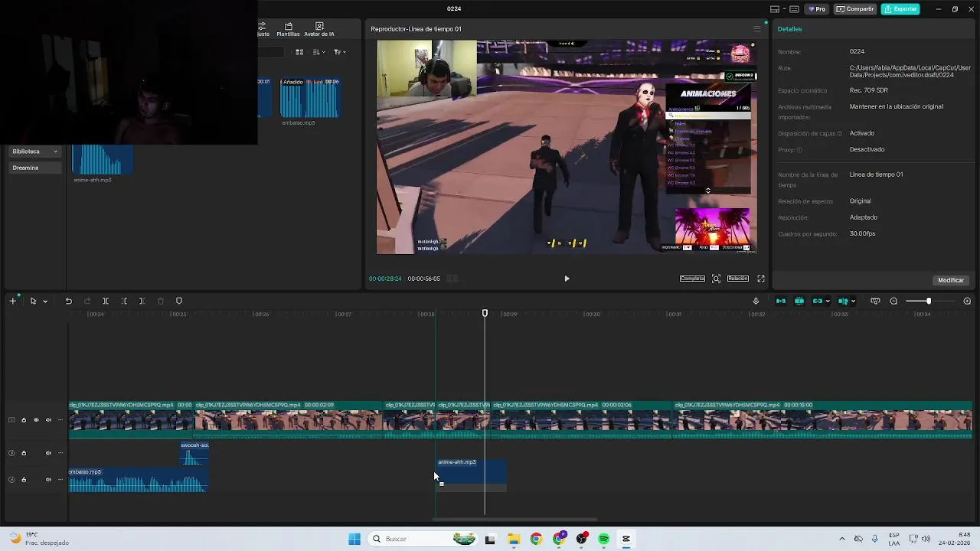The width and height of the screenshot is (980, 551).
Task: Toggle auto snapping in timeline
Action: point(799,301)
